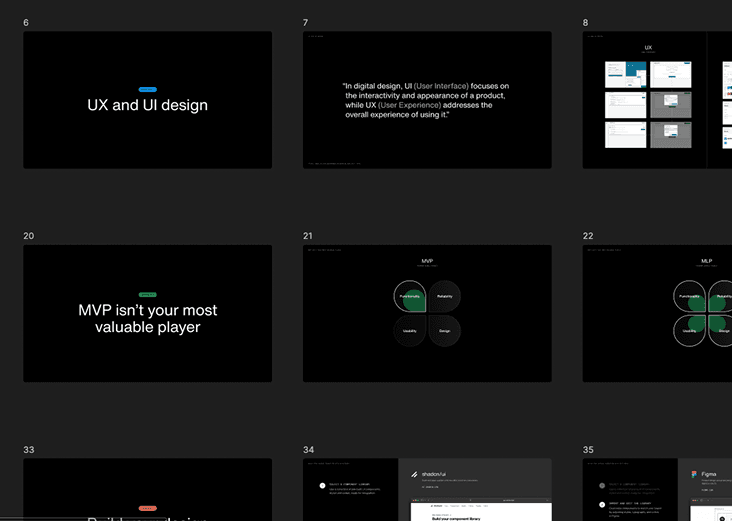732x521 pixels.
Task: Click the browser screenshot on slide 34
Action: pyautogui.click(x=481, y=510)
